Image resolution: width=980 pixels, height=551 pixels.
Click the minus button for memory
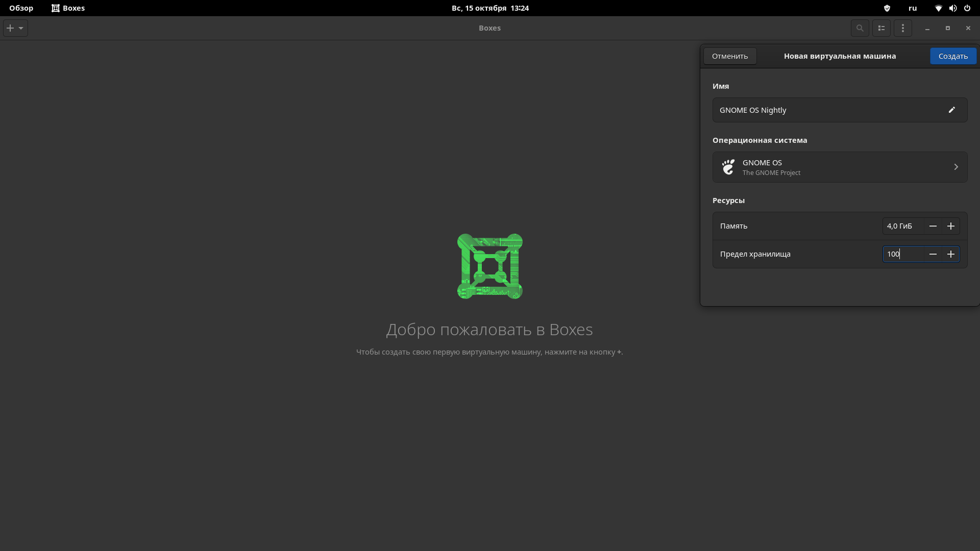pos(933,226)
